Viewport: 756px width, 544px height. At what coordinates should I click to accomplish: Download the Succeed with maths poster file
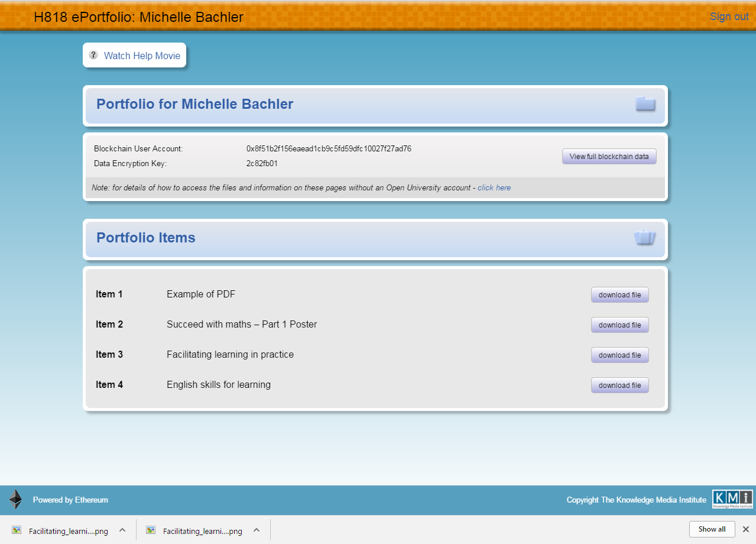tap(619, 325)
